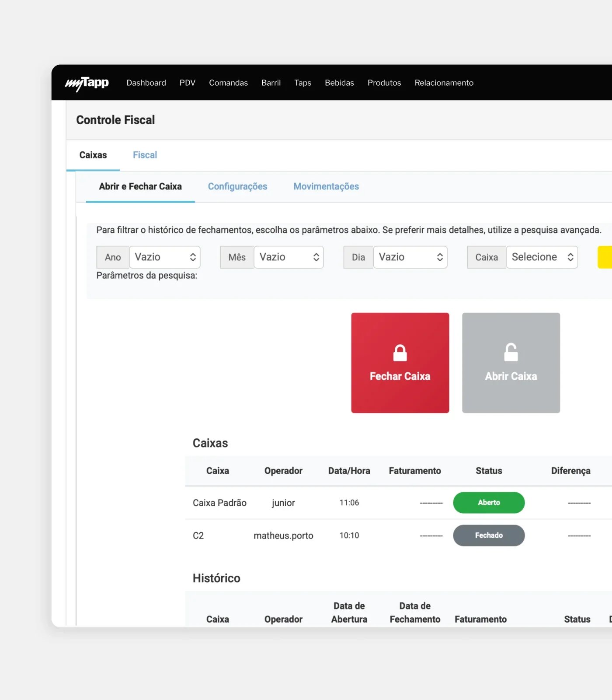The image size is (612, 700).
Task: Click the Mês filter label
Action: click(x=237, y=257)
